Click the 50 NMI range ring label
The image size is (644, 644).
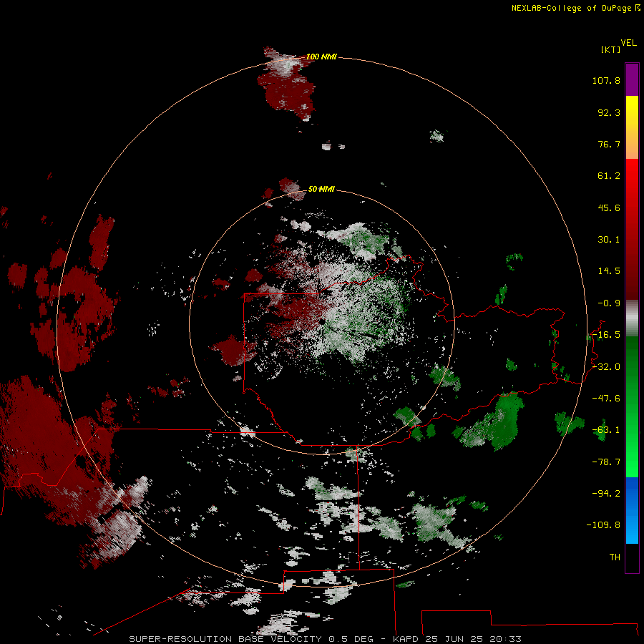321,189
